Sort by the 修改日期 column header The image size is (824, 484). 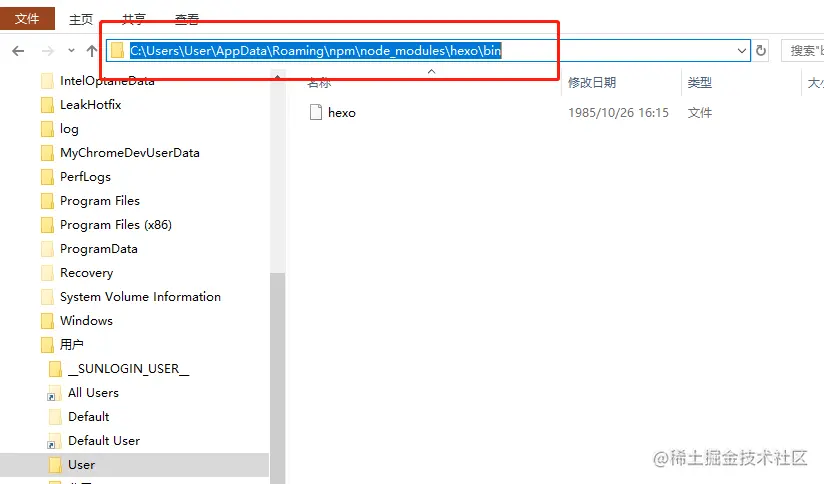tap(592, 83)
